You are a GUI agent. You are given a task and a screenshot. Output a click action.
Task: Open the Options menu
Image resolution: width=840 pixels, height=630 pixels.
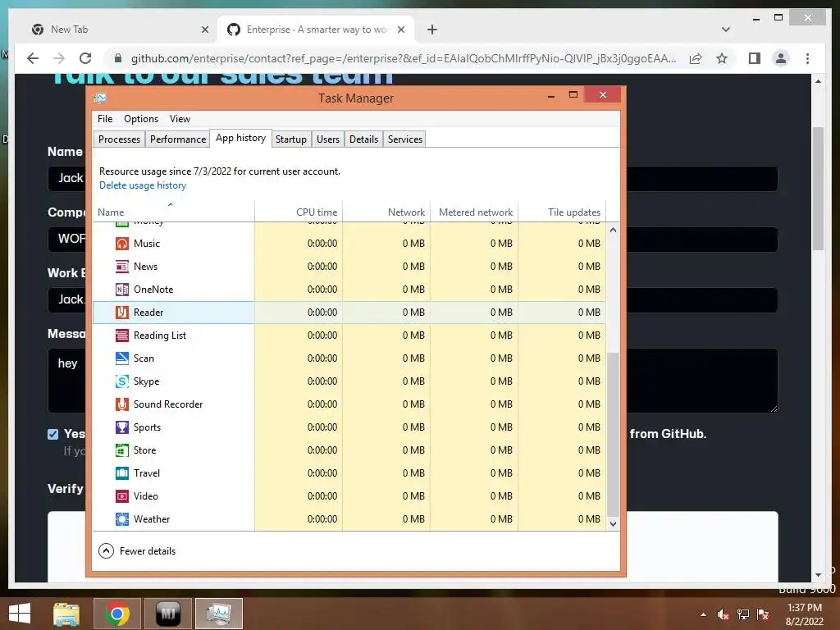(141, 119)
